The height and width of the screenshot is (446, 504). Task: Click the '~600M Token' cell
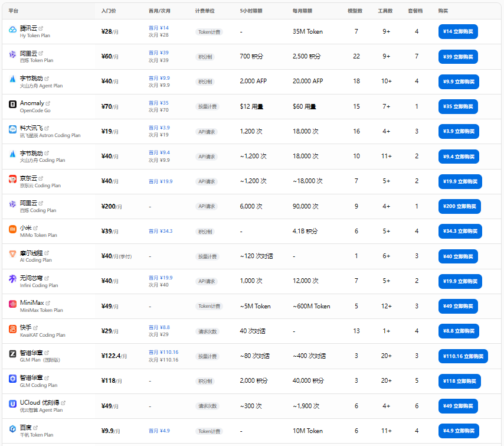click(x=312, y=307)
